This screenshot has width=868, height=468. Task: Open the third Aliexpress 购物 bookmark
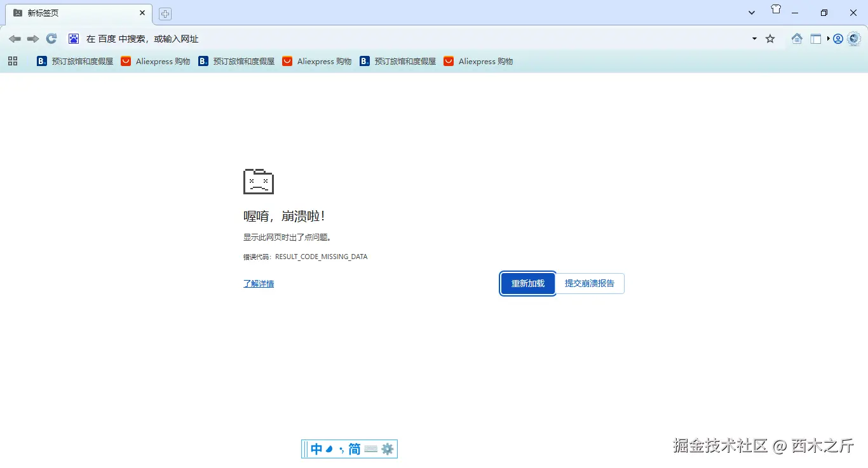click(478, 61)
